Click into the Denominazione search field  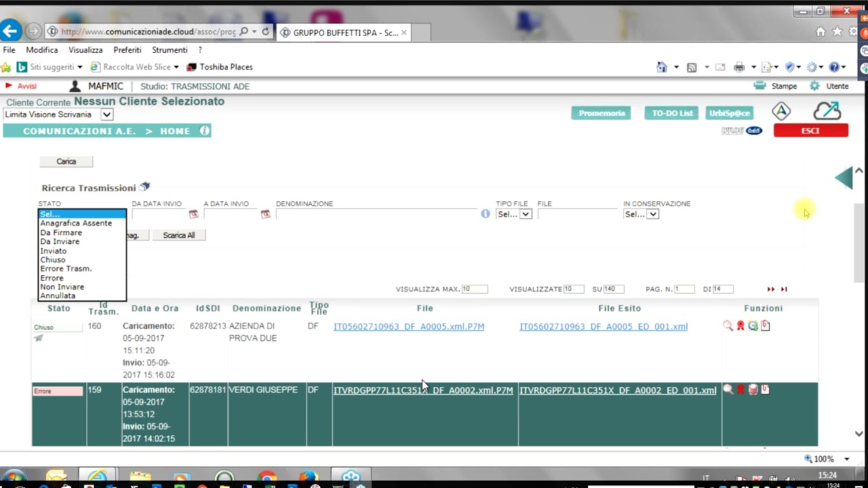pyautogui.click(x=376, y=214)
